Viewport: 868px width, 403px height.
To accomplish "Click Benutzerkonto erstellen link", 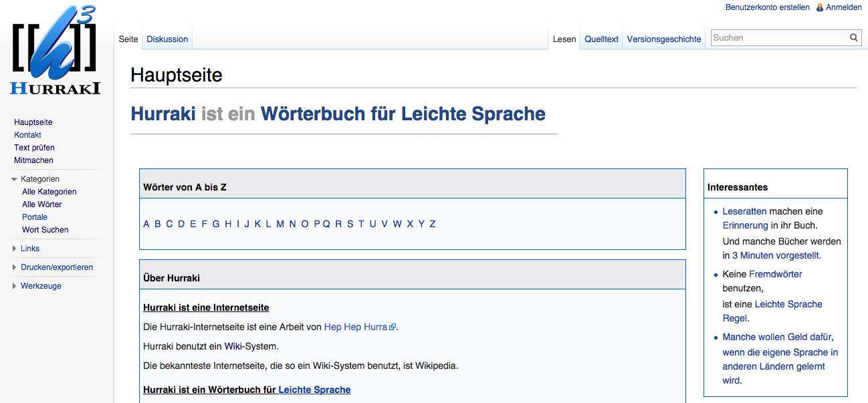I will point(768,7).
